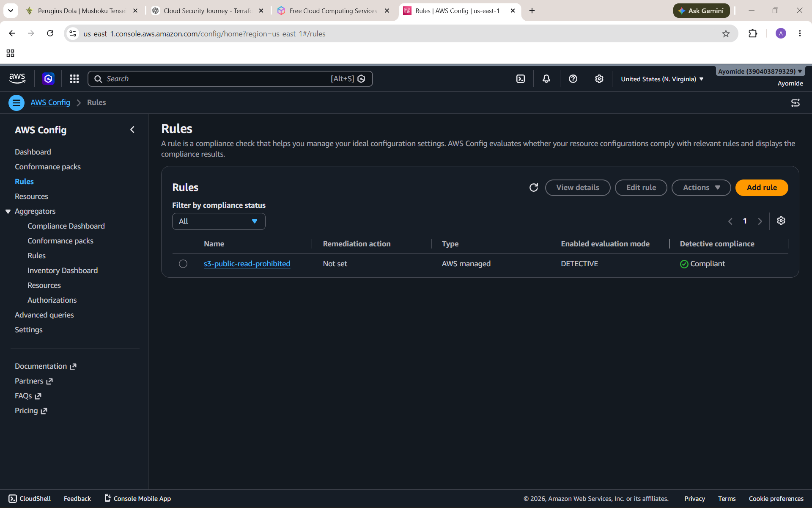Open top-level Conformance packs in sidebar
This screenshot has width=812, height=508.
pyautogui.click(x=48, y=167)
